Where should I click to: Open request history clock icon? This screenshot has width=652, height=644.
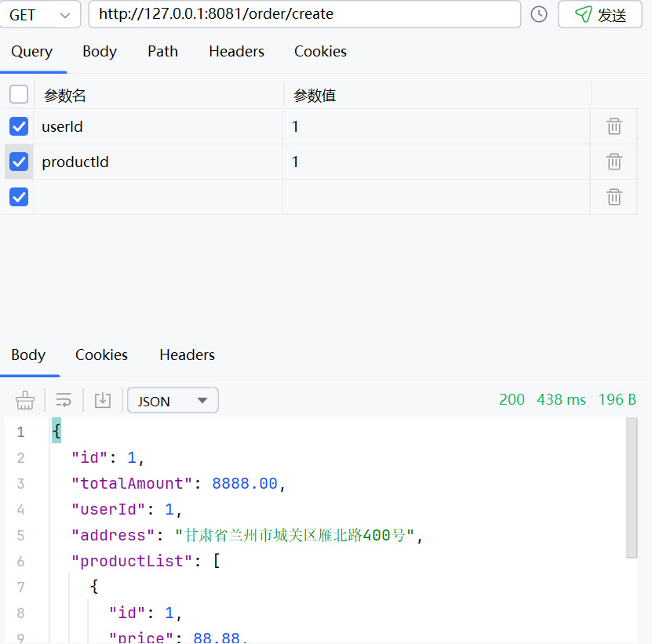(539, 14)
